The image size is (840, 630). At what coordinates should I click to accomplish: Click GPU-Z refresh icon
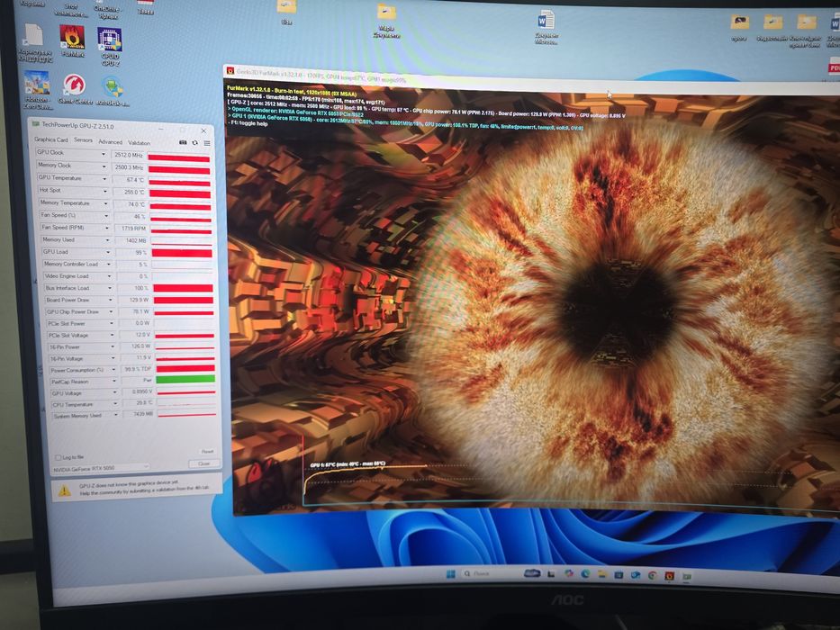click(194, 143)
